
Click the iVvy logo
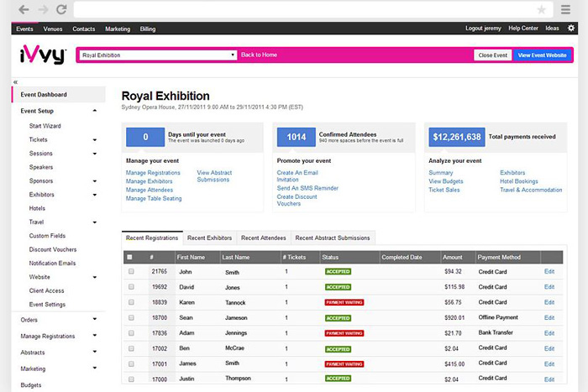(43, 55)
